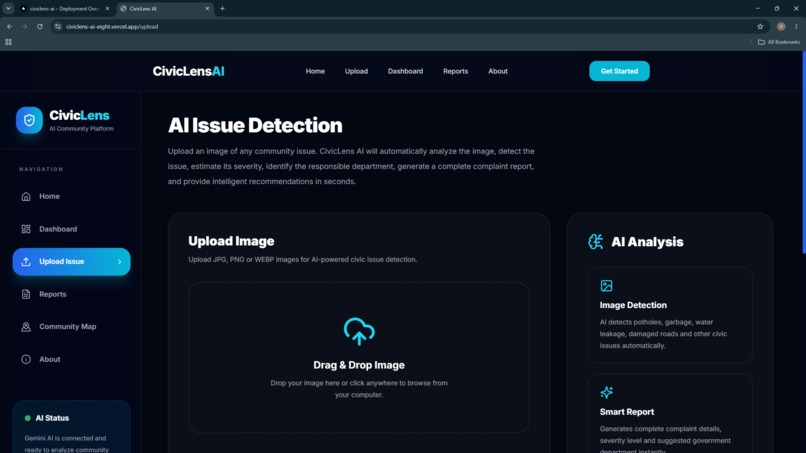Viewport: 806px width, 453px height.
Task: Close the civiclens-ai Deployment tab
Action: pyautogui.click(x=107, y=8)
